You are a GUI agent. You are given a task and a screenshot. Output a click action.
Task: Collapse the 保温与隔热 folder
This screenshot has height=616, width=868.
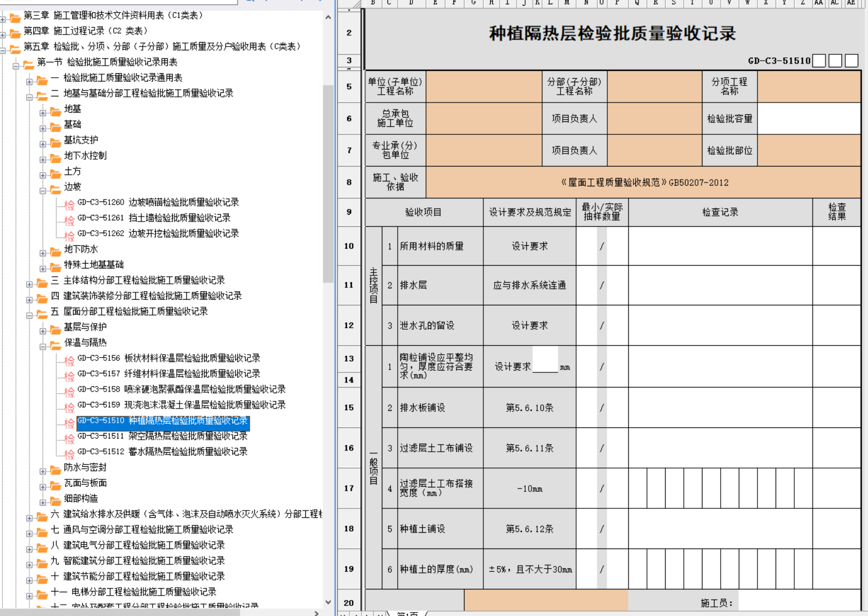(x=43, y=347)
